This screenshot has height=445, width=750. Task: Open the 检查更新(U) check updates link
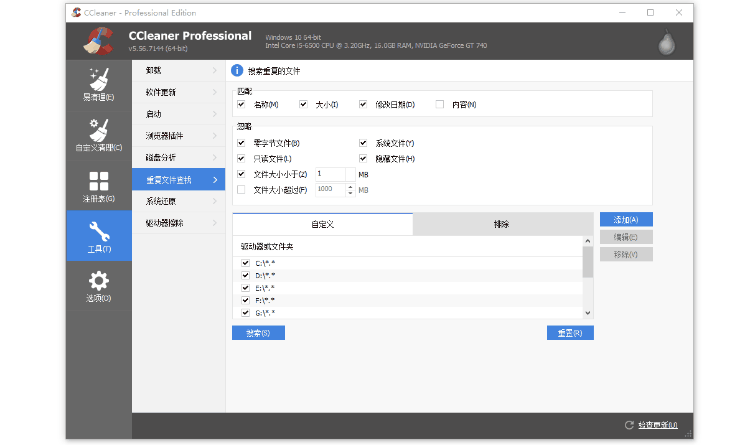[658, 425]
